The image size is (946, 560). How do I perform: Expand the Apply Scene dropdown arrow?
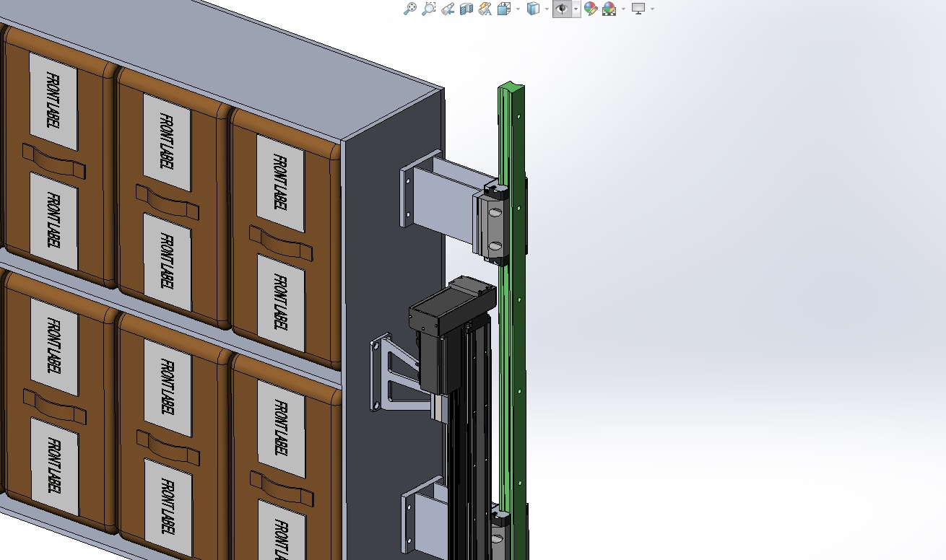[x=623, y=9]
